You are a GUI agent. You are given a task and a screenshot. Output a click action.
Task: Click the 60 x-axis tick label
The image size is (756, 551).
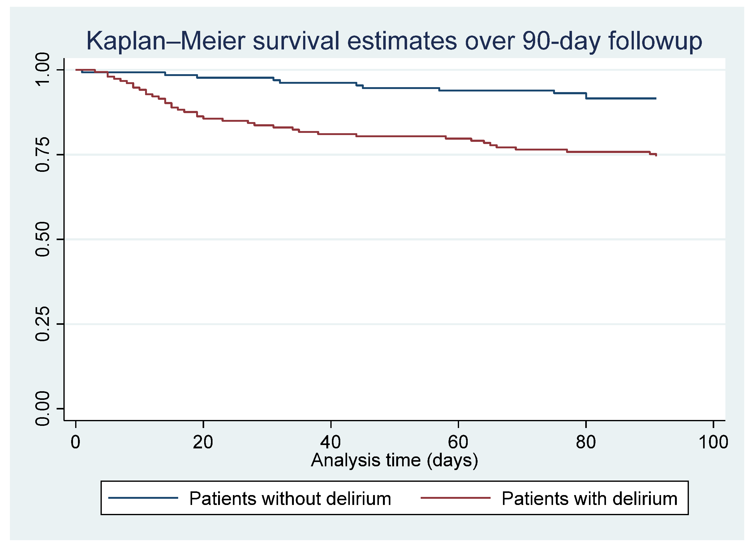tap(458, 442)
